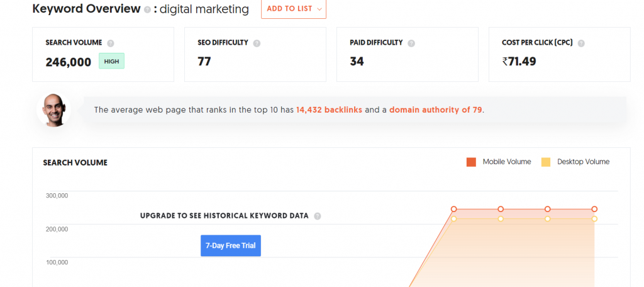Open the 14,432 backlinks link
This screenshot has height=287, width=644.
(x=329, y=110)
